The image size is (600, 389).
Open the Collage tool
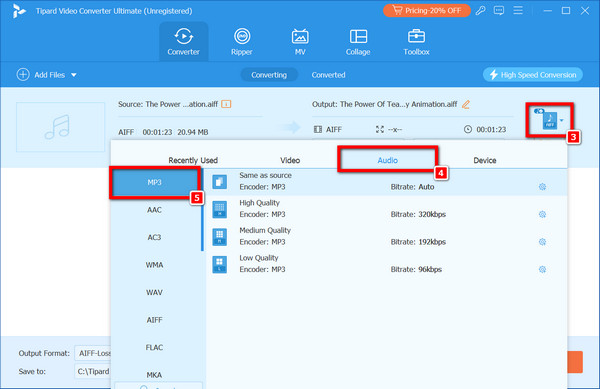point(358,41)
